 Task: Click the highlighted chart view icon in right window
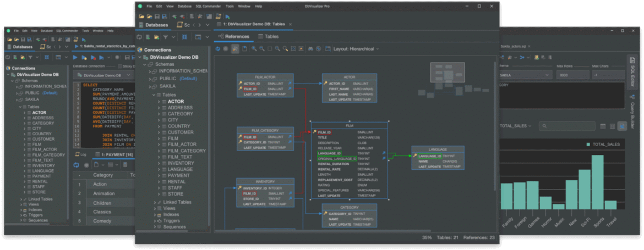(622, 126)
